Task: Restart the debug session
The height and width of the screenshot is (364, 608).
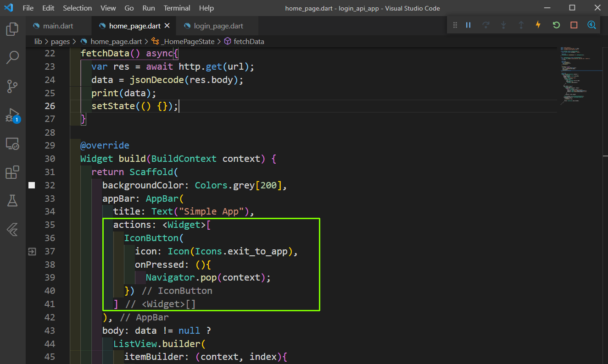Action: (x=556, y=25)
